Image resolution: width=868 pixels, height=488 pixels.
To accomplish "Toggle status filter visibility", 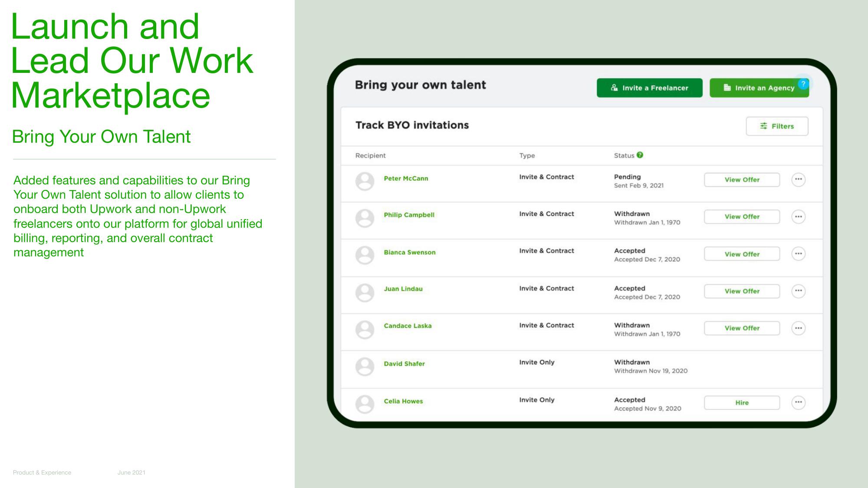I will [777, 126].
